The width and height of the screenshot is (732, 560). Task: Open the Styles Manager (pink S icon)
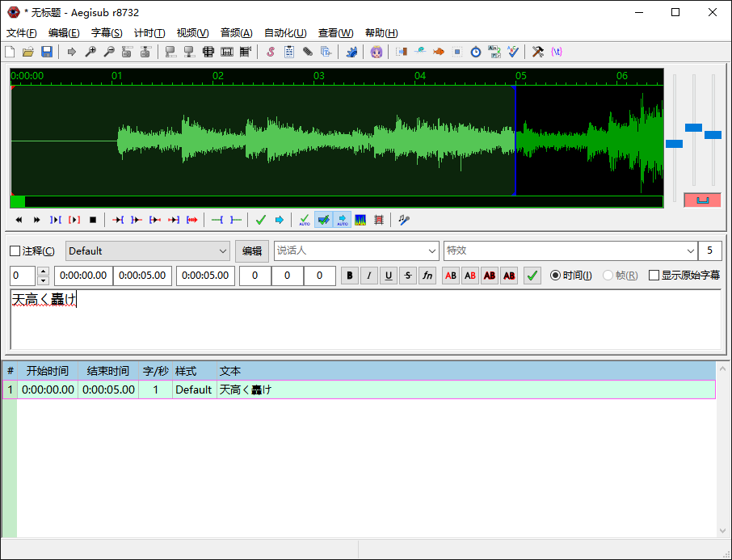pos(271,52)
